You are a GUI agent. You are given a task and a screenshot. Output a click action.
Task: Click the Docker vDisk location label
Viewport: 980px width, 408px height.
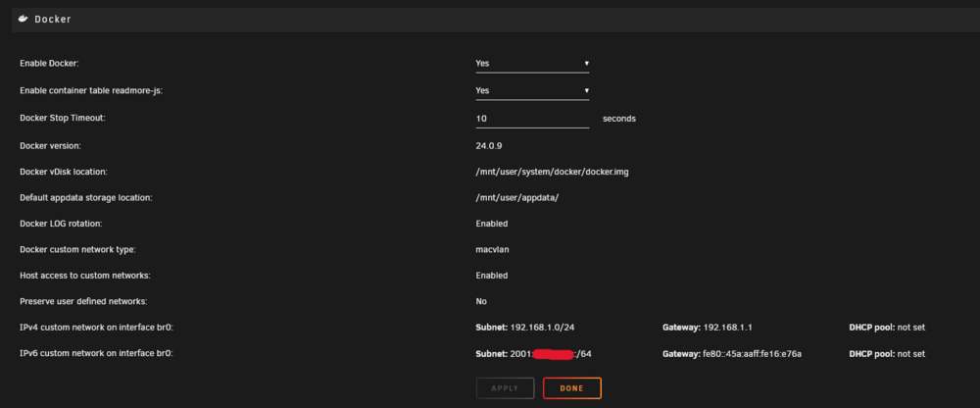click(64, 172)
